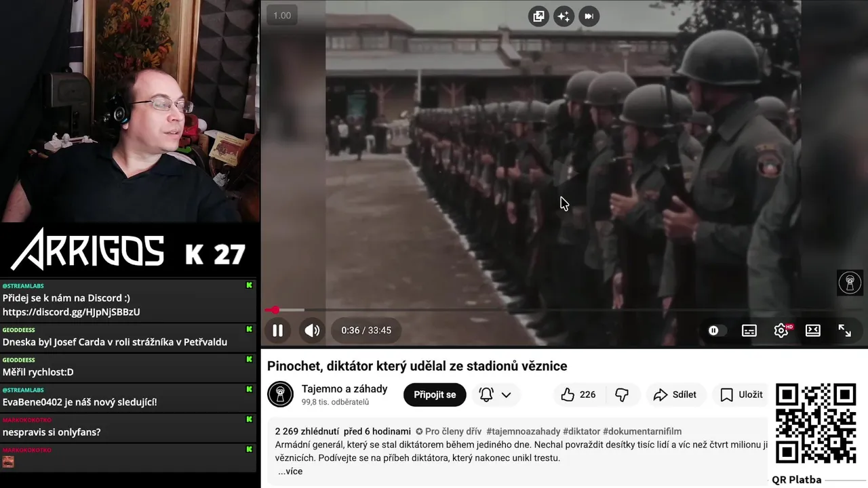Click green badge on Měřil rychlost:D message
Image resolution: width=868 pixels, height=488 pixels.
tap(250, 359)
